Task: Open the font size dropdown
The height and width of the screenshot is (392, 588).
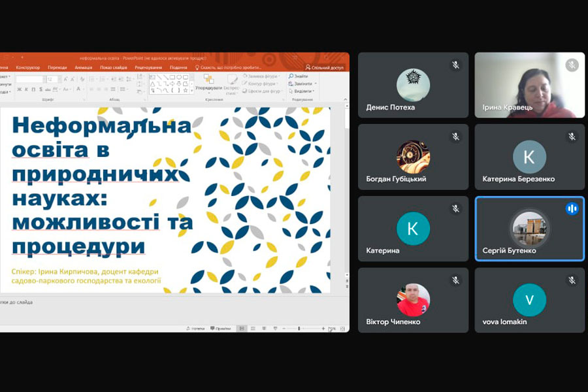Action: click(59, 79)
